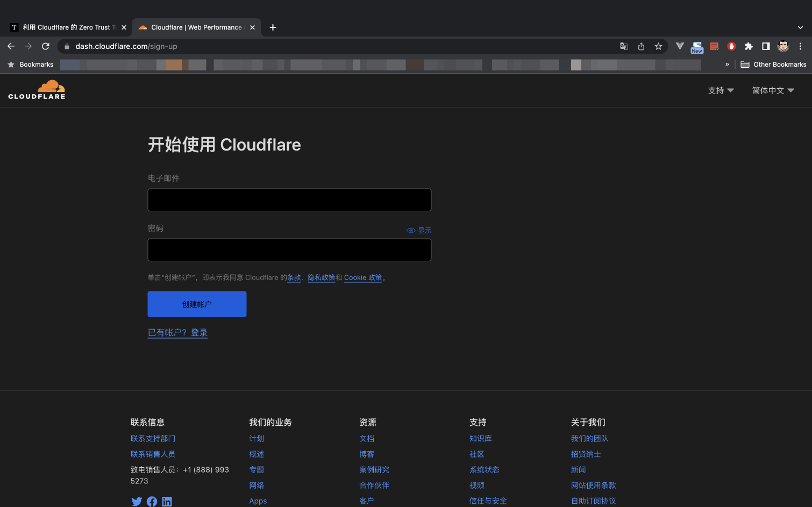Image resolution: width=812 pixels, height=507 pixels.
Task: Expand the 支持 dropdown in header
Action: coord(721,90)
